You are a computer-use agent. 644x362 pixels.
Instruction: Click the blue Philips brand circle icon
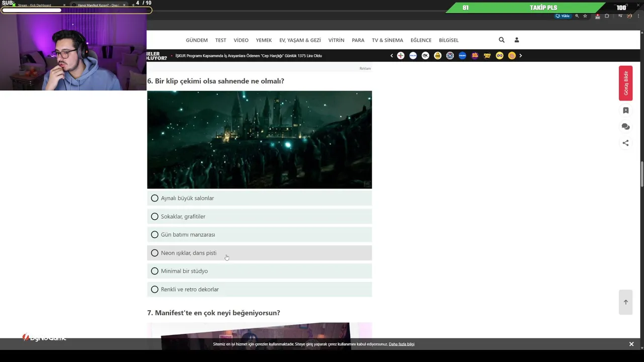pyautogui.click(x=462, y=56)
